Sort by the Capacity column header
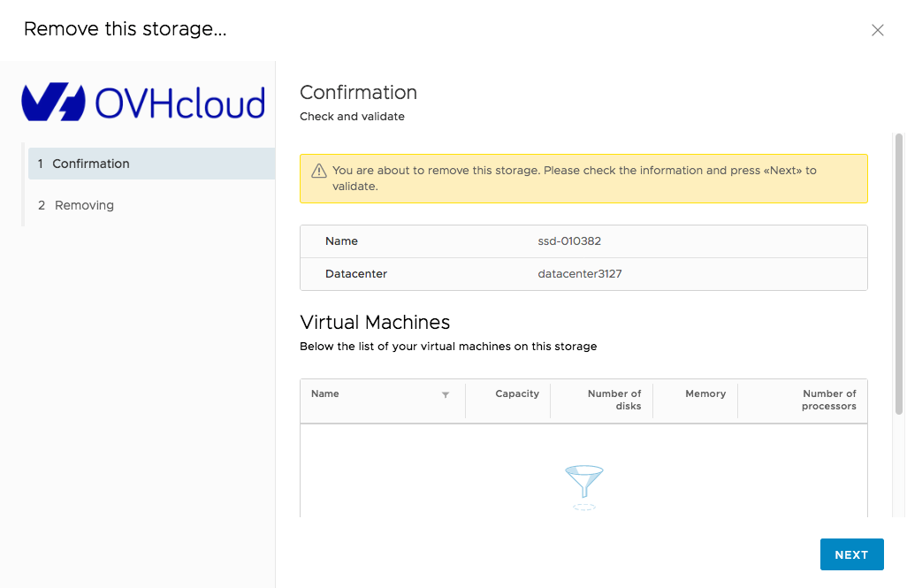Viewport: 907px width, 588px height. 516,394
